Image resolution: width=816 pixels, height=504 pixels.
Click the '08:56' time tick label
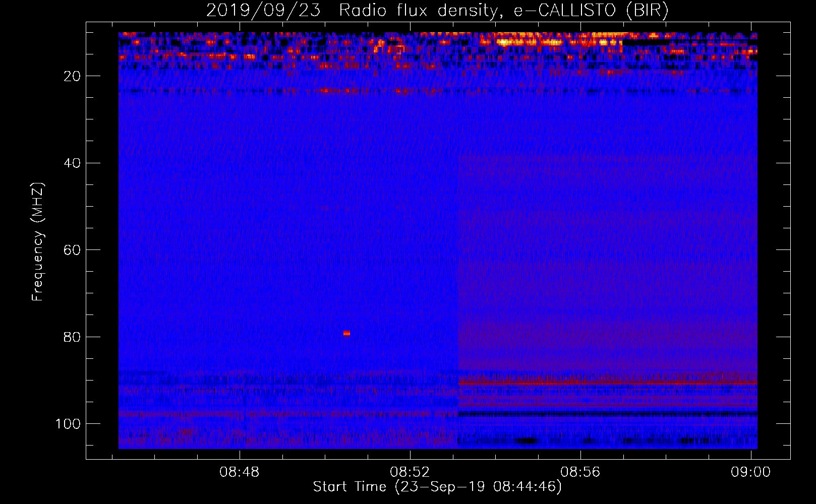pyautogui.click(x=580, y=472)
